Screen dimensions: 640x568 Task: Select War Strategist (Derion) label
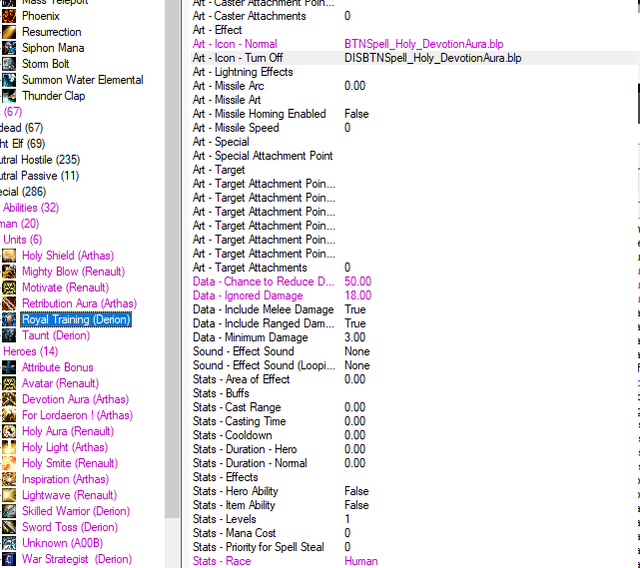pos(77,559)
